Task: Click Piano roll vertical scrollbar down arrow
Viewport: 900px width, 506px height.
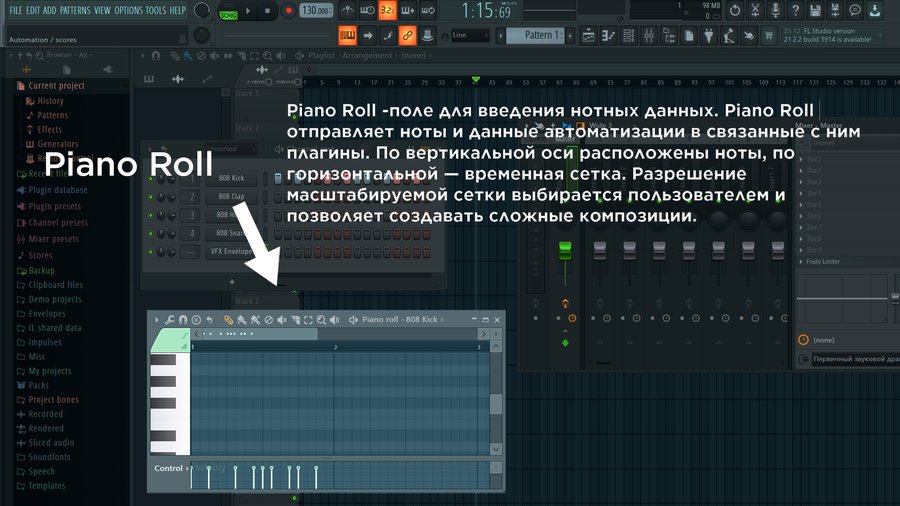Action: [x=496, y=449]
